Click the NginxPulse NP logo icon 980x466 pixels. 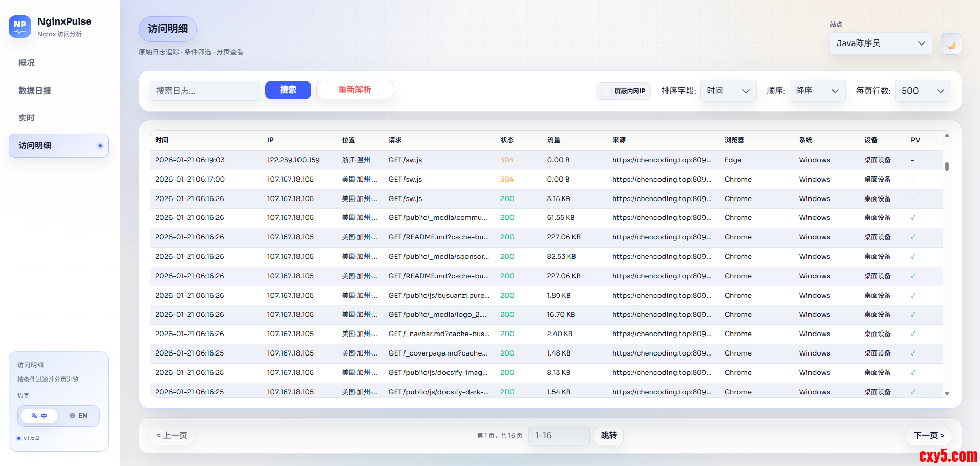tap(20, 27)
